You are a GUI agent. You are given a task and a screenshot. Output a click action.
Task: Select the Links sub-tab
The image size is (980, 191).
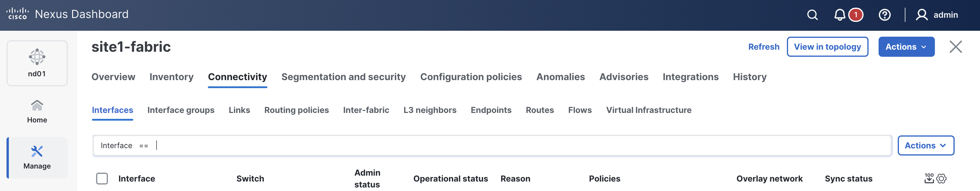(239, 110)
